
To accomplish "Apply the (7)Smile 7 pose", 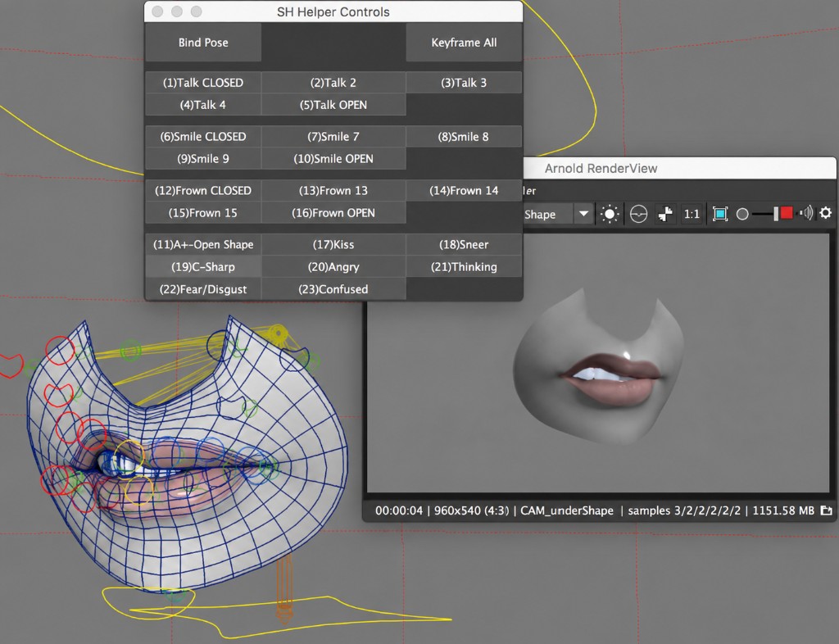I will (x=333, y=136).
